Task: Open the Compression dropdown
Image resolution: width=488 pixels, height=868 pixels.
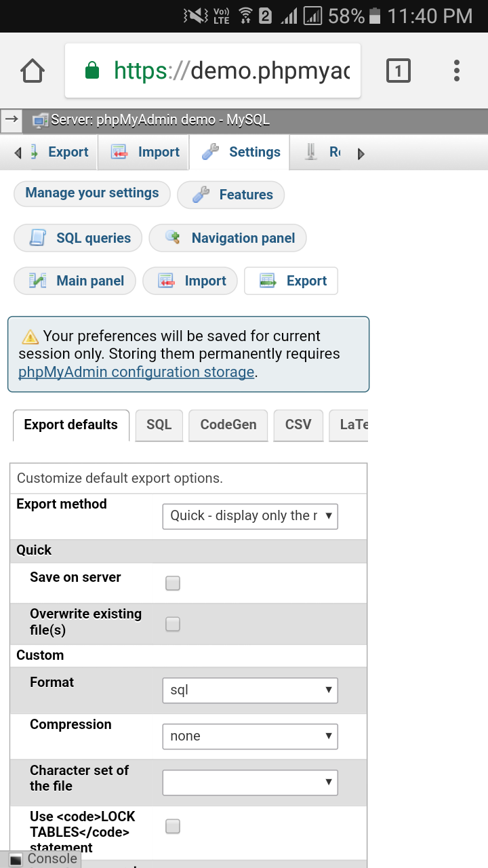Action: [249, 736]
